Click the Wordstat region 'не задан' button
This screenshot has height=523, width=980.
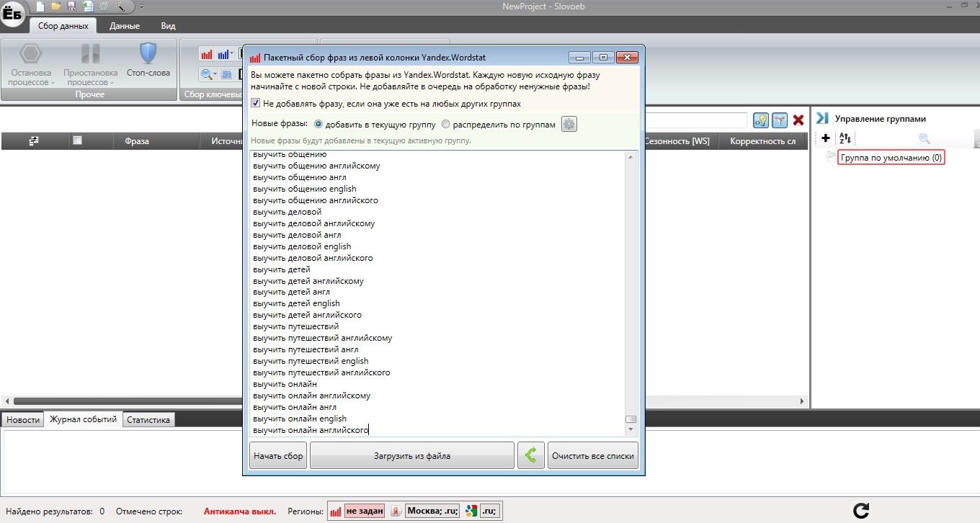tap(364, 511)
